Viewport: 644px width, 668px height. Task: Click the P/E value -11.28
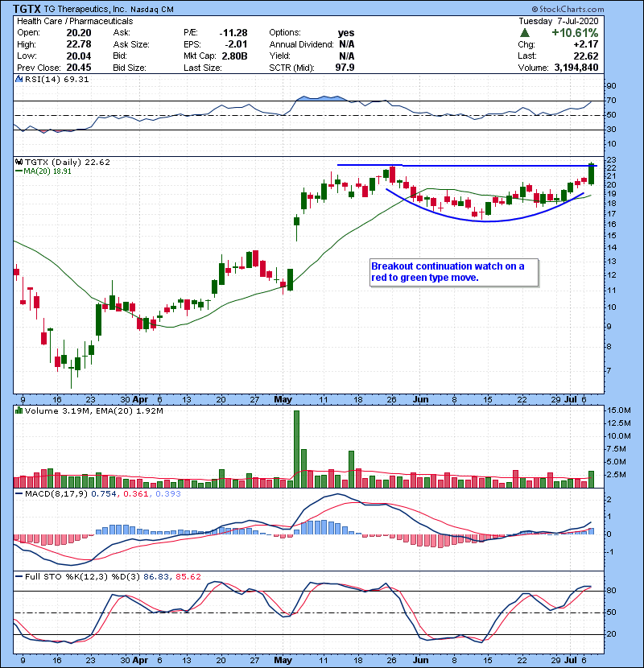pyautogui.click(x=233, y=33)
